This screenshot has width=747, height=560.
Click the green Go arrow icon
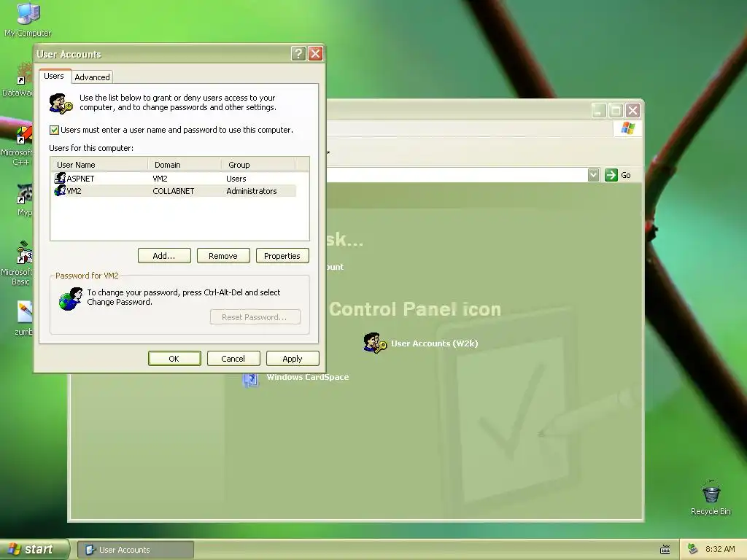pyautogui.click(x=611, y=175)
